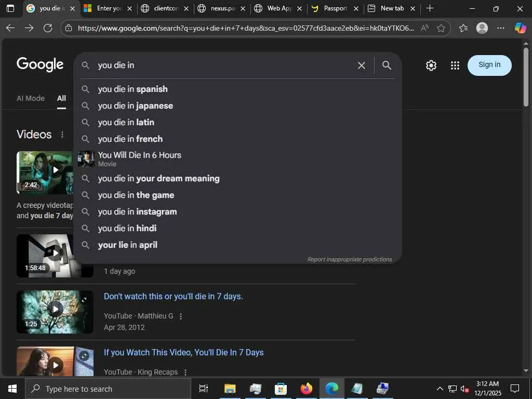
Task: Open the tab actions menu icon
Action: click(x=10, y=8)
